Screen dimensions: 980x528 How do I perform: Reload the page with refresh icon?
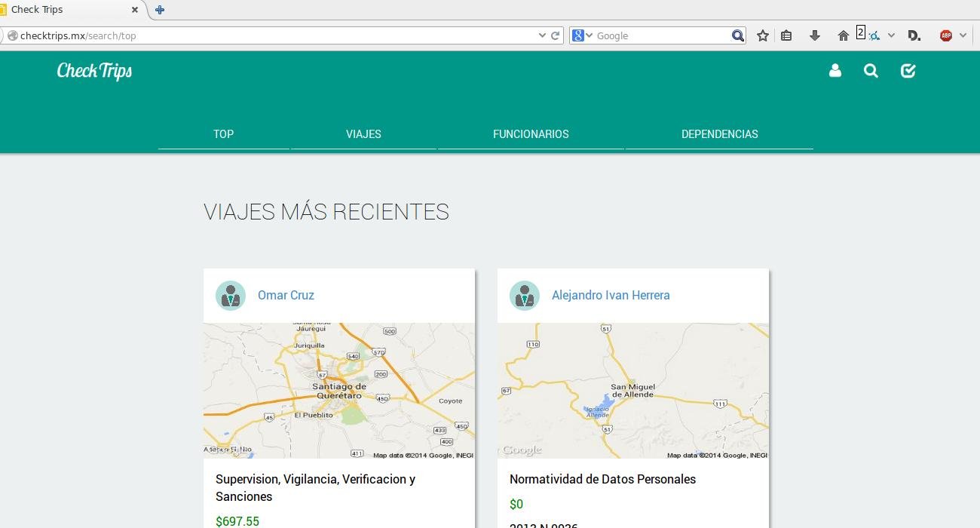click(556, 35)
